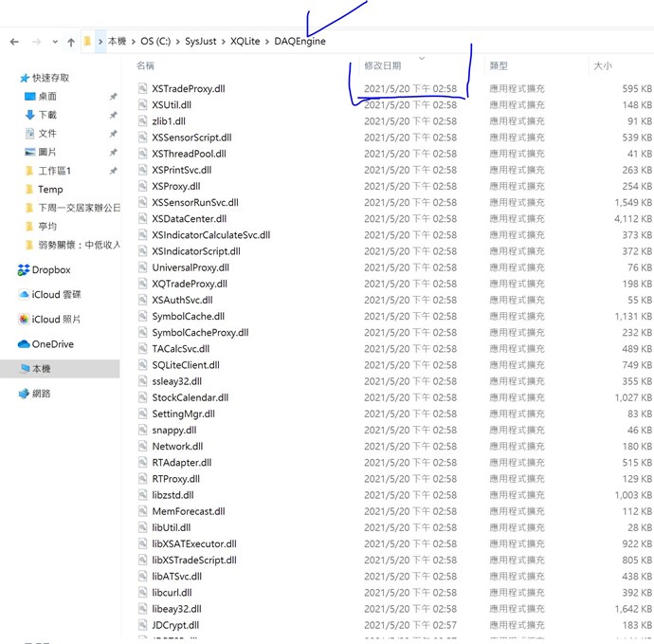The height and width of the screenshot is (644, 654).
Task: Unpin 下載 using its pin icon
Action: tap(113, 115)
